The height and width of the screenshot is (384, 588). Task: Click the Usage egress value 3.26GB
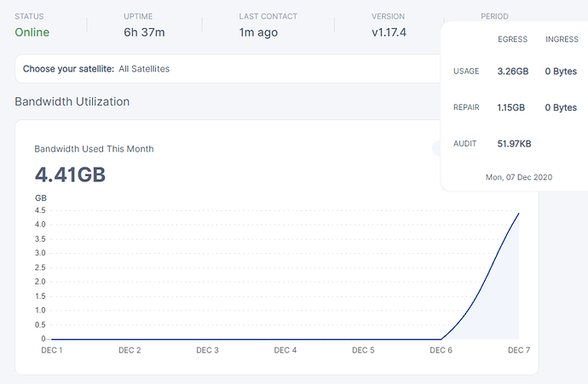pyautogui.click(x=512, y=72)
